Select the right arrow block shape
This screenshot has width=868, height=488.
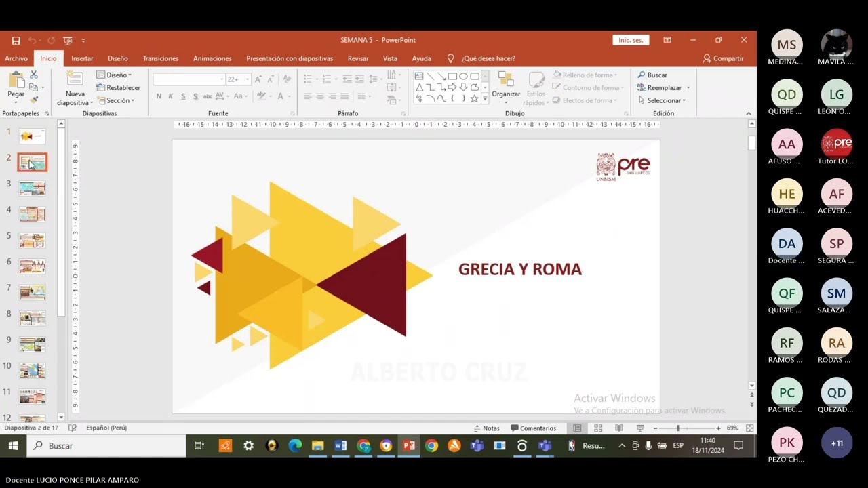tap(452, 87)
